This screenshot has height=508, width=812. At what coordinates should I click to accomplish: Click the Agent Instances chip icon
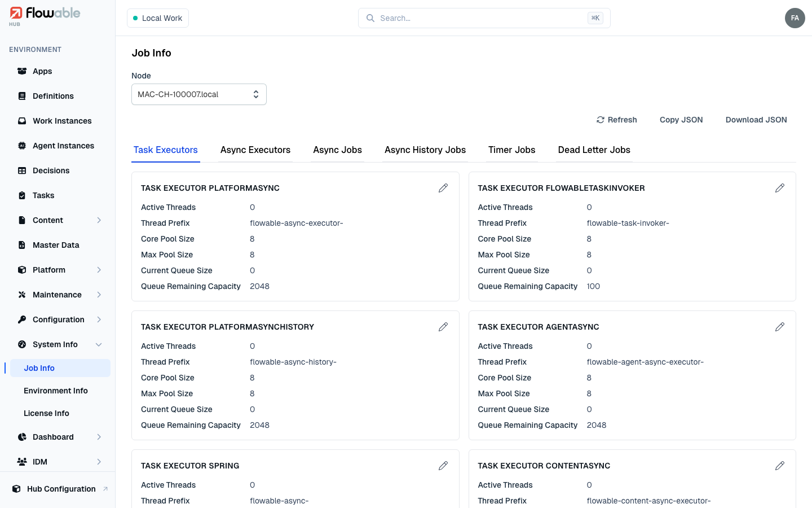click(x=22, y=146)
